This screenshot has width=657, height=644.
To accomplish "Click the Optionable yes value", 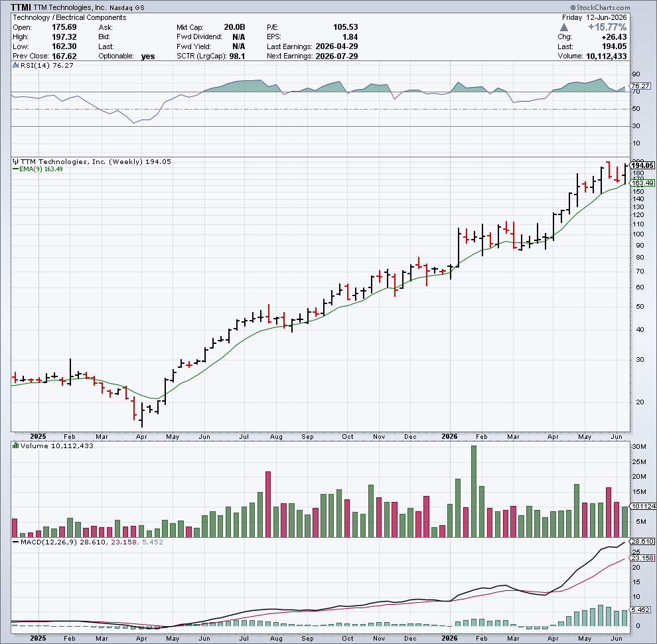I will [148, 56].
